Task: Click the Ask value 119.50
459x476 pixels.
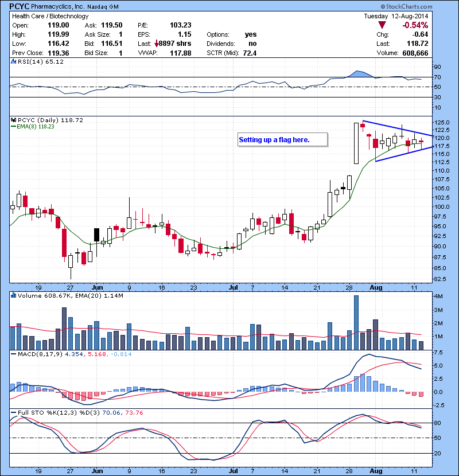Action: point(112,25)
